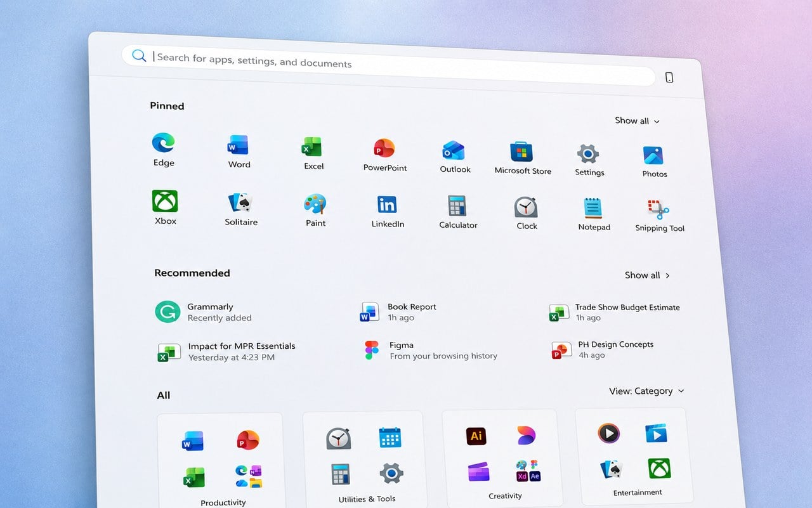
Task: Click the search box for apps and settings
Action: tap(388, 66)
